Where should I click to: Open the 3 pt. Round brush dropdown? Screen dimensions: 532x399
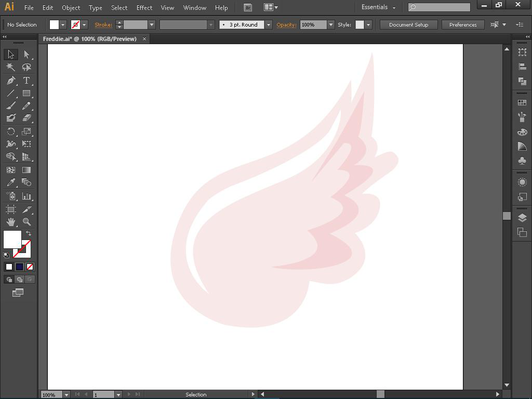click(x=269, y=25)
